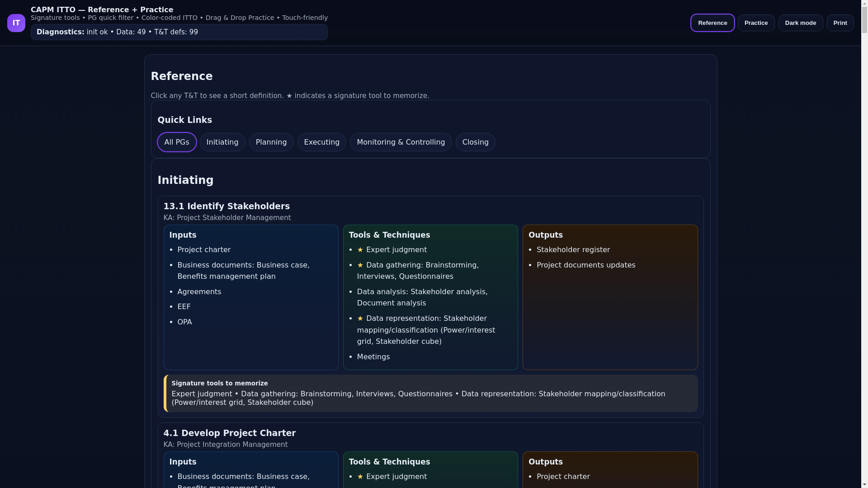
Task: Go to Monitoring & Controlling group
Action: tap(401, 142)
